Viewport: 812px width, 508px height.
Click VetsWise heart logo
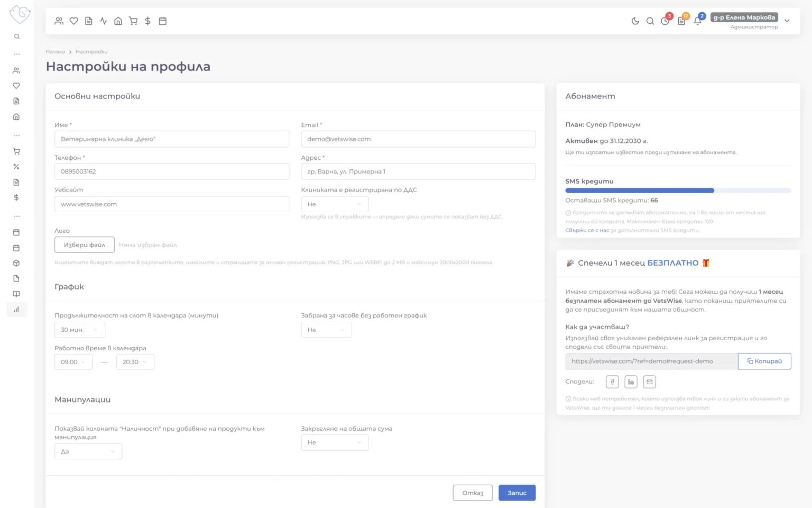(20, 14)
